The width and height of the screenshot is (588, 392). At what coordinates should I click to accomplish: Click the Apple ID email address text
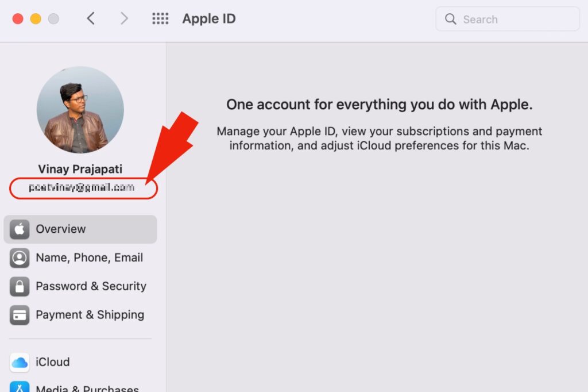pos(82,187)
